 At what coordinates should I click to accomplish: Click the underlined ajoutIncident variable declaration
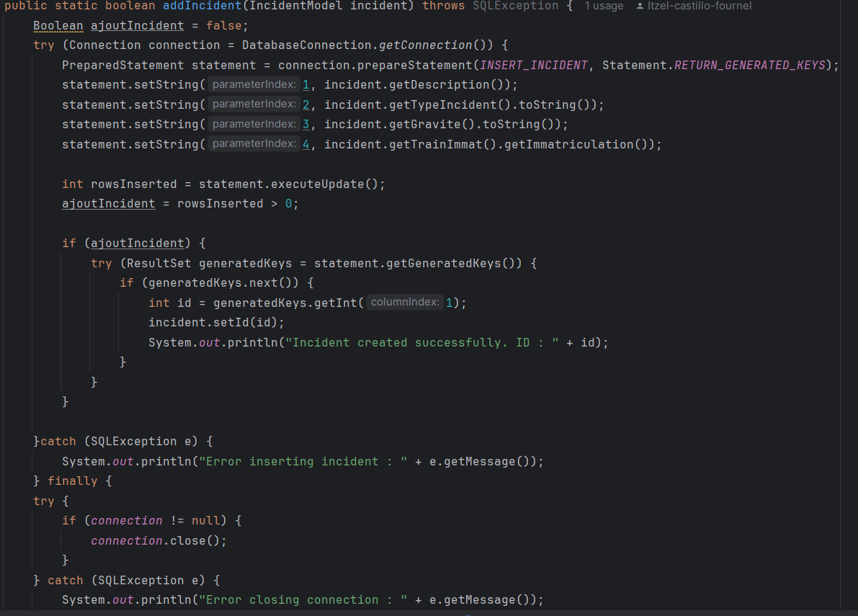click(x=137, y=25)
